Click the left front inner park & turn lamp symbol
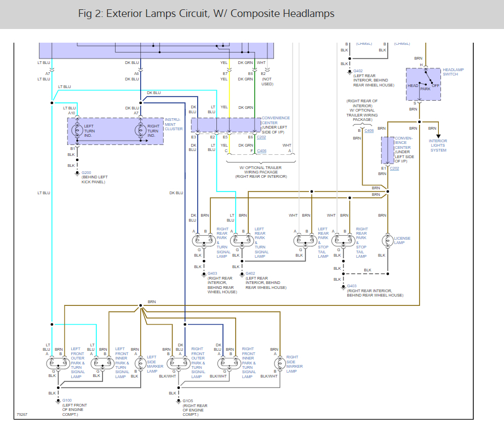 (102, 363)
